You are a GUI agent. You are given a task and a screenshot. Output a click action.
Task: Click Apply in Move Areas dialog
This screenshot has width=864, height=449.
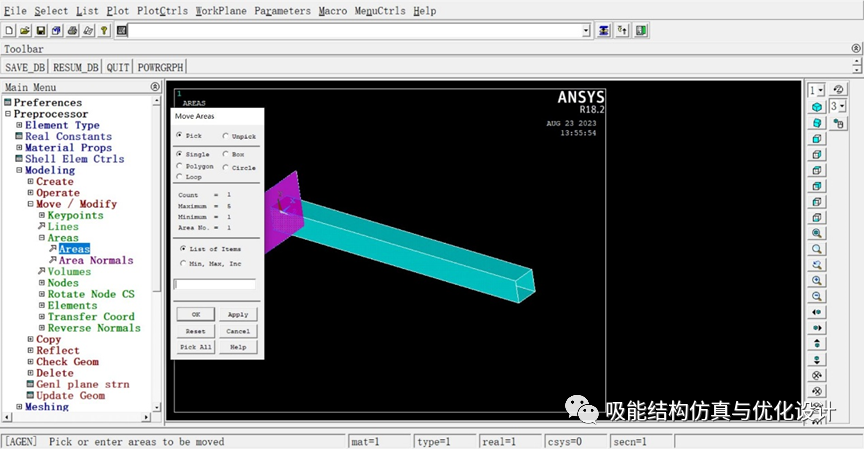[x=238, y=314]
